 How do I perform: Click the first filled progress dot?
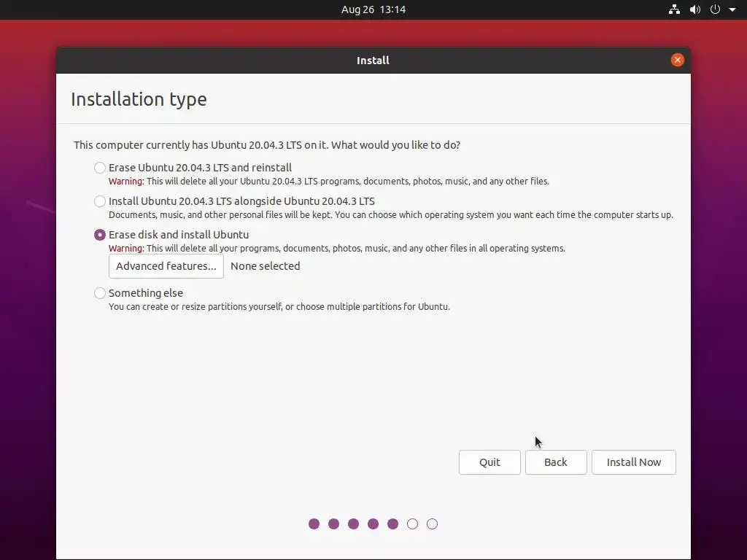tap(314, 524)
